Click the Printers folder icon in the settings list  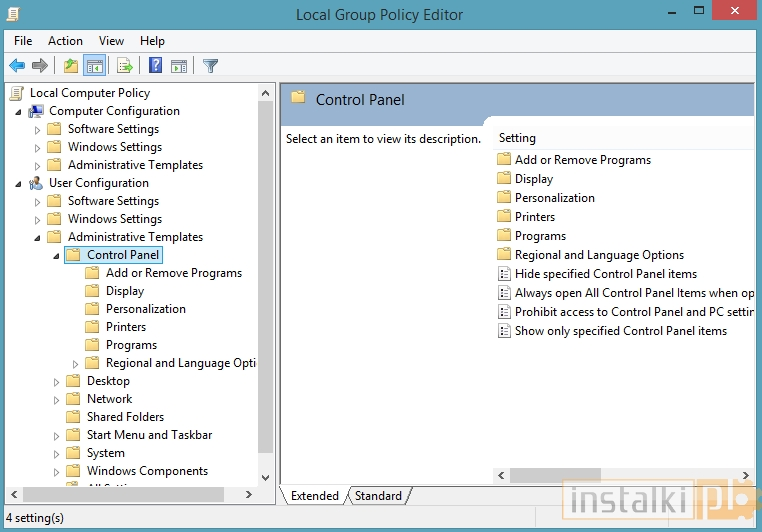(504, 216)
